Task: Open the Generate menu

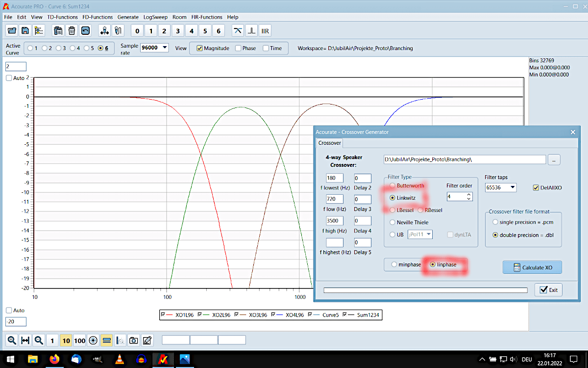Action: click(x=128, y=17)
